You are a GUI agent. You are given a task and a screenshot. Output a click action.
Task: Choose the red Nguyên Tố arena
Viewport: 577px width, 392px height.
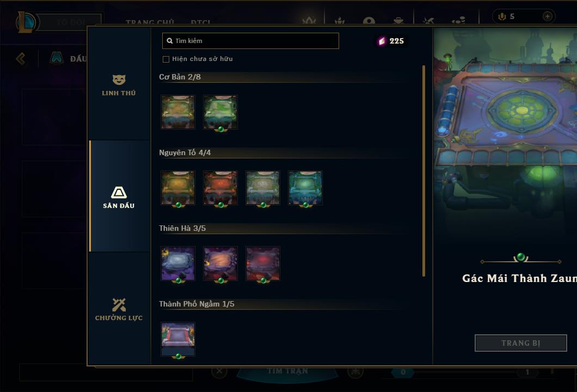[220, 188]
